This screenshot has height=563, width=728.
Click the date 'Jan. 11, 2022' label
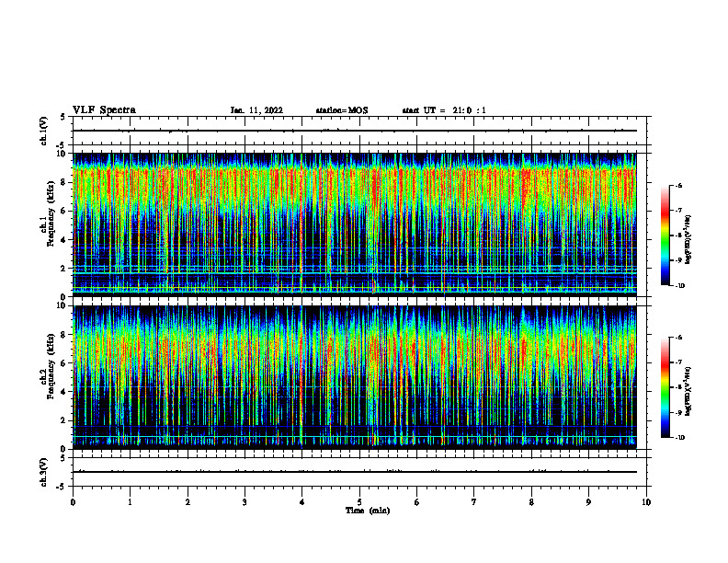click(x=256, y=110)
